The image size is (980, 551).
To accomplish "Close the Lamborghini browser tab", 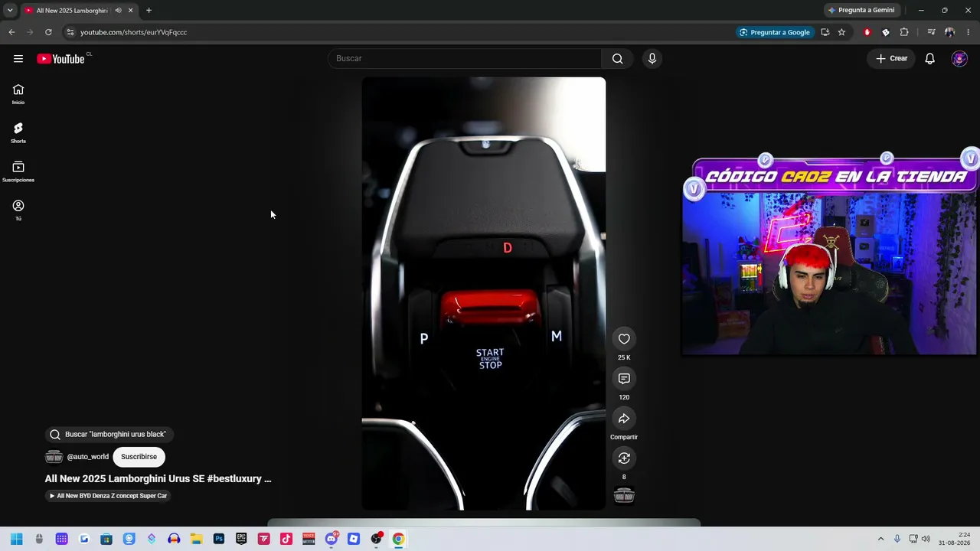I will [x=130, y=11].
